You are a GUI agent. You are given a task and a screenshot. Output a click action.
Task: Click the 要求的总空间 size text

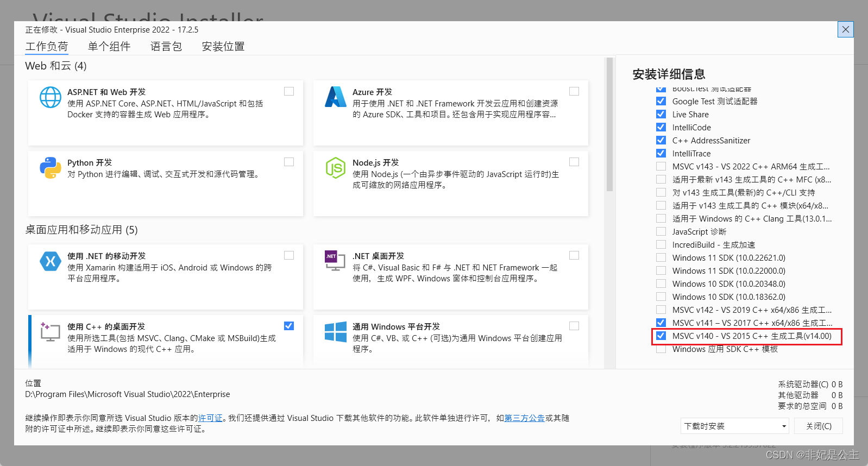tap(810, 406)
